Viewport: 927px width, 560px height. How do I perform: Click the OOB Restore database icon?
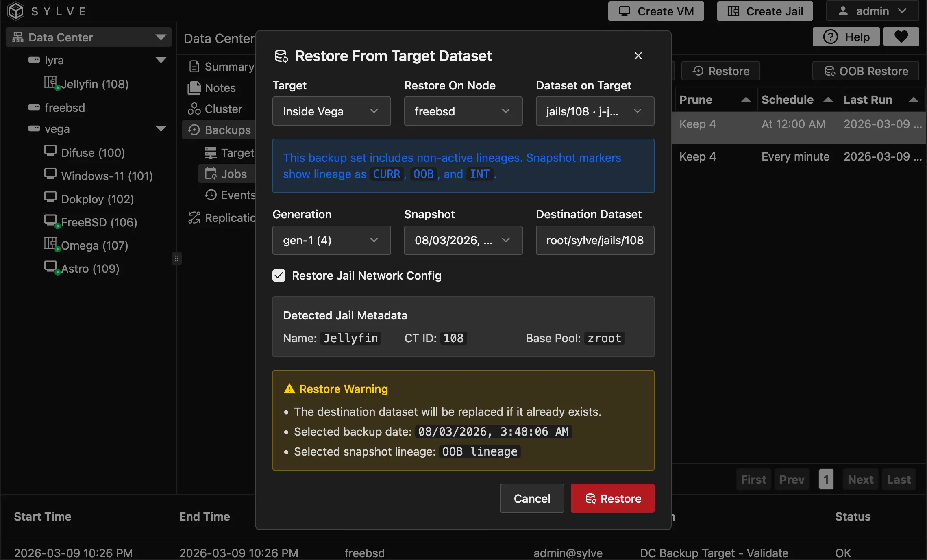[x=829, y=71]
